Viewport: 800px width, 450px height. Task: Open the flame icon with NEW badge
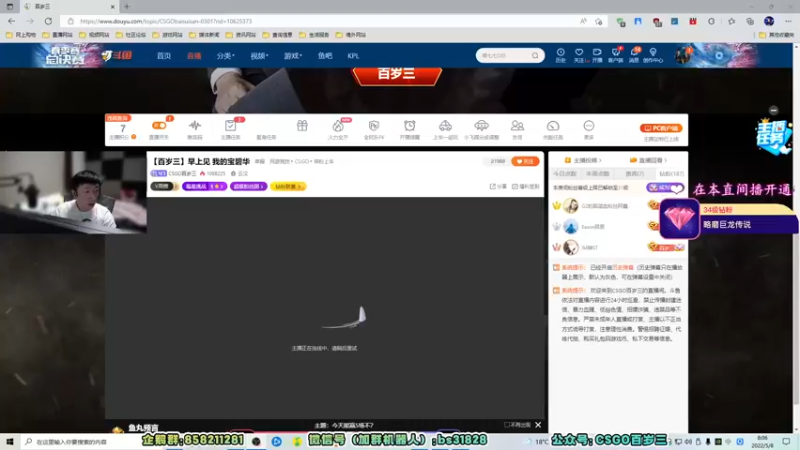(338, 126)
